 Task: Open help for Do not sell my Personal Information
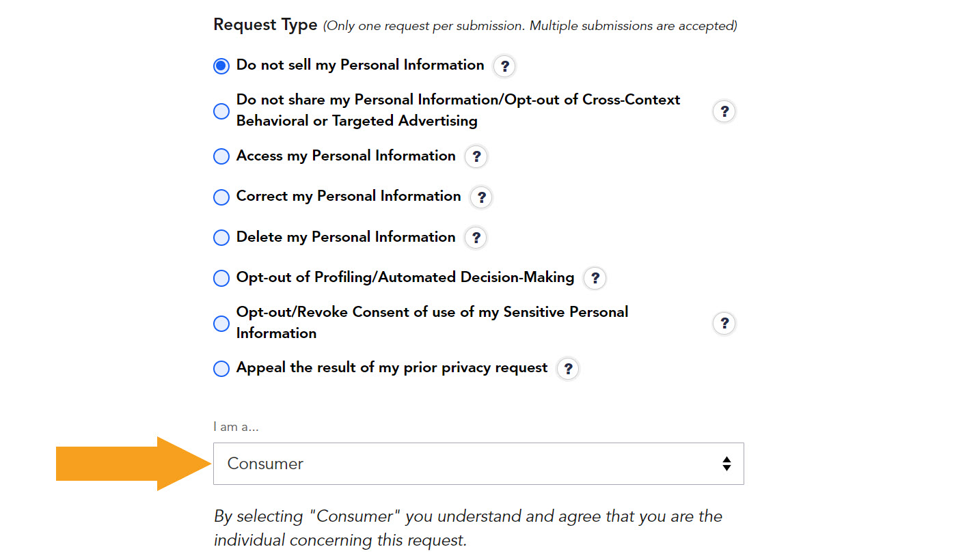pyautogui.click(x=504, y=66)
